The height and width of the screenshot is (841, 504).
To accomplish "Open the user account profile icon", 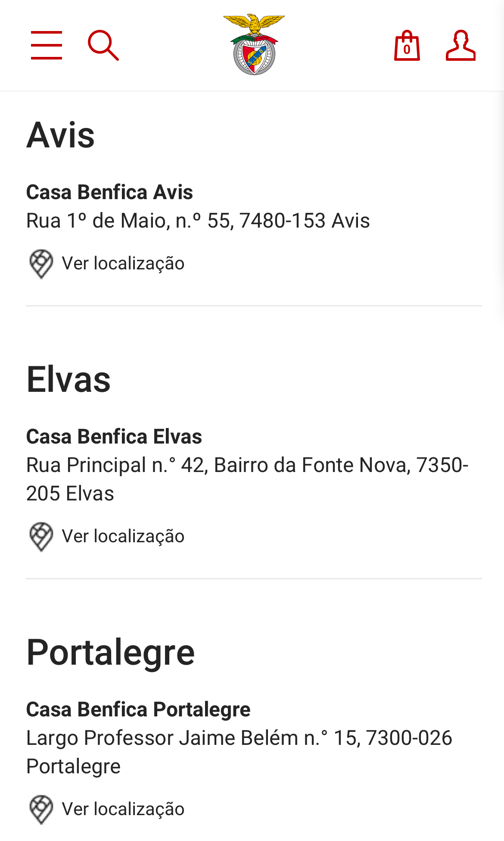I will 460,46.
